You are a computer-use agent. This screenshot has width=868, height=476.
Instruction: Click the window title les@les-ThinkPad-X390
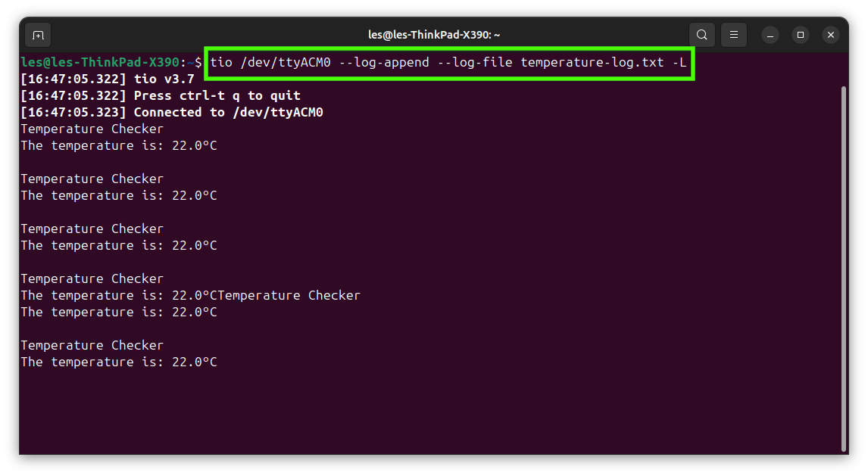click(x=433, y=34)
